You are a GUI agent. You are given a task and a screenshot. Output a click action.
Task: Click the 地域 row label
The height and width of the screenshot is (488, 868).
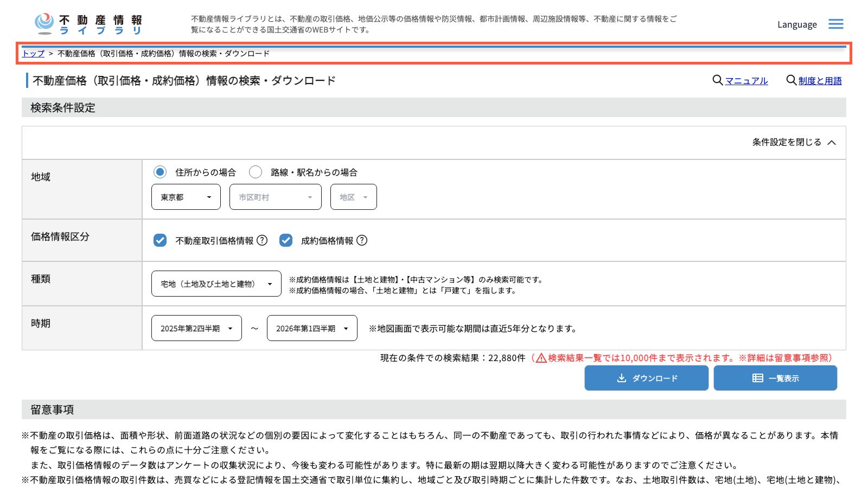41,177
